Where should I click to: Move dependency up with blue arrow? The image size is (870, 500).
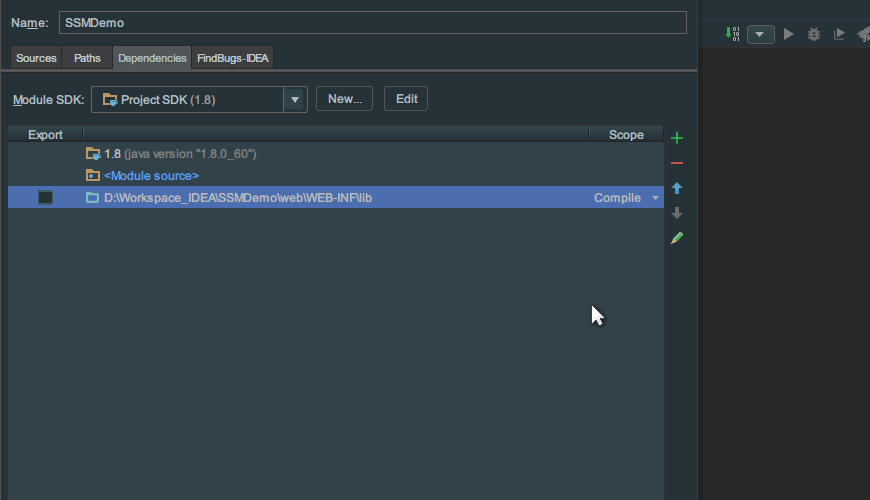coord(676,188)
